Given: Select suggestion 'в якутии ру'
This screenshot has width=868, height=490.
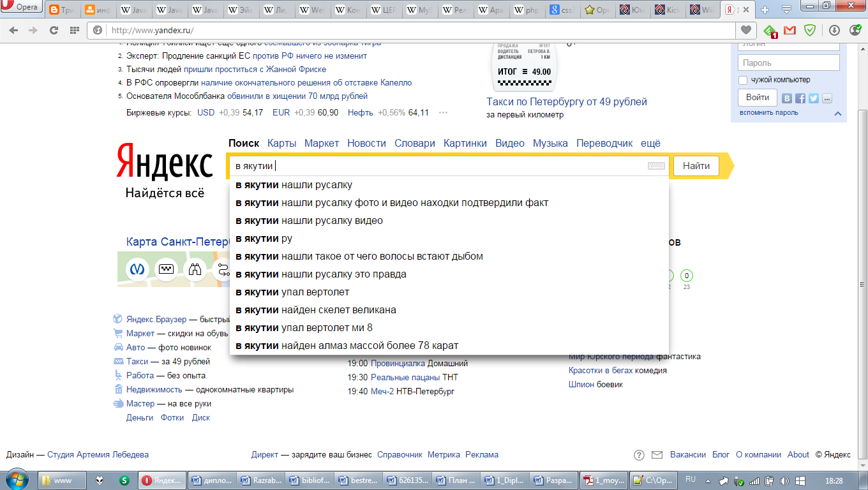Looking at the screenshot, I should pyautogui.click(x=449, y=239).
